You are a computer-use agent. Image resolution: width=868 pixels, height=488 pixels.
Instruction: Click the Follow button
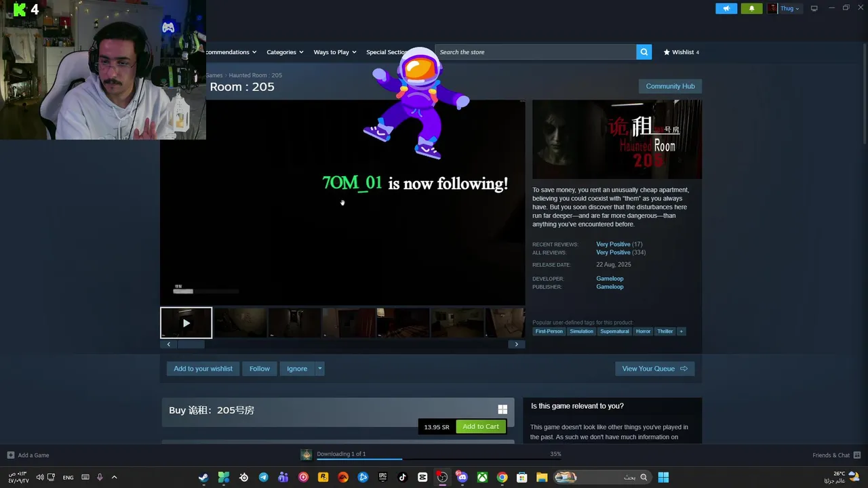click(x=260, y=369)
